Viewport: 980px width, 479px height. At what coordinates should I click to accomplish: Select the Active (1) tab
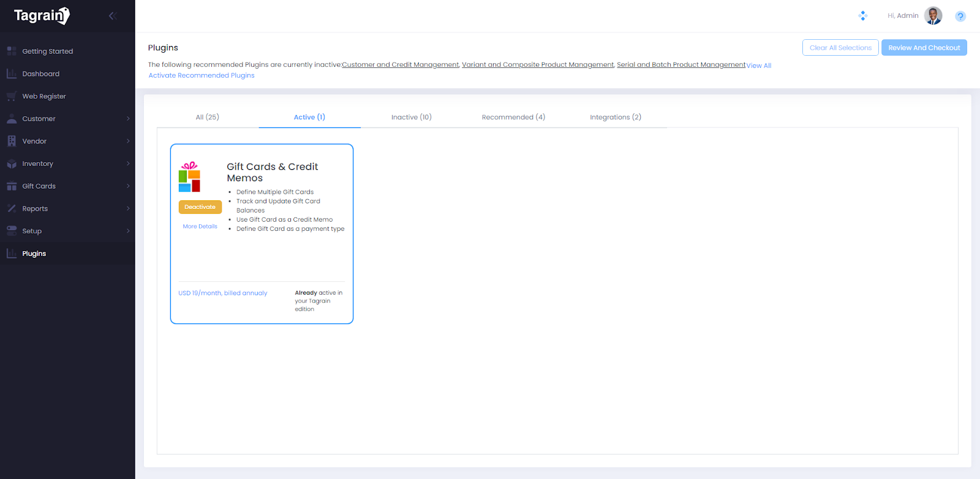coord(309,117)
